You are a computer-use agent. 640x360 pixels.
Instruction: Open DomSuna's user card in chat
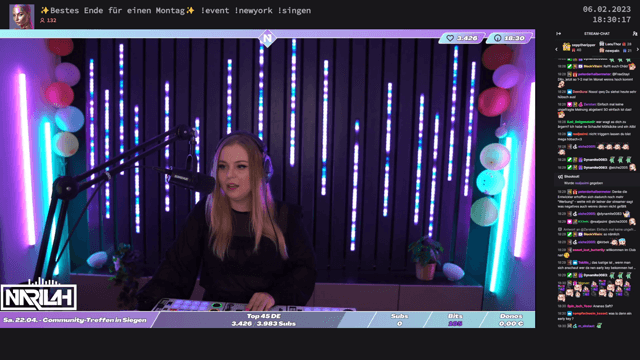click(580, 92)
